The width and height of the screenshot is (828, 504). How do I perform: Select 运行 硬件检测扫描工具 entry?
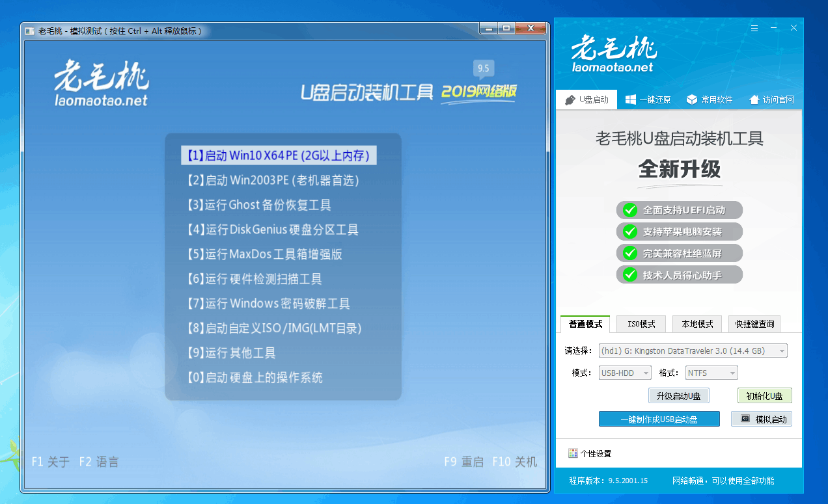tap(254, 279)
